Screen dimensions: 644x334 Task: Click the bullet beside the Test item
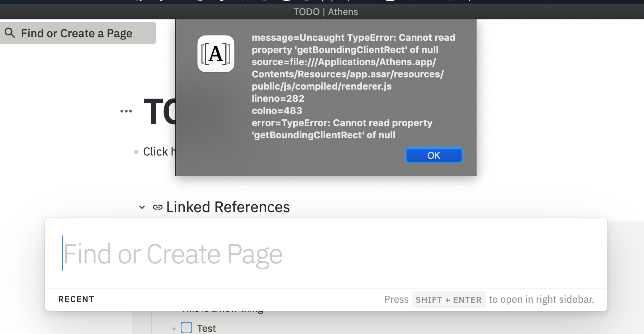click(x=174, y=328)
